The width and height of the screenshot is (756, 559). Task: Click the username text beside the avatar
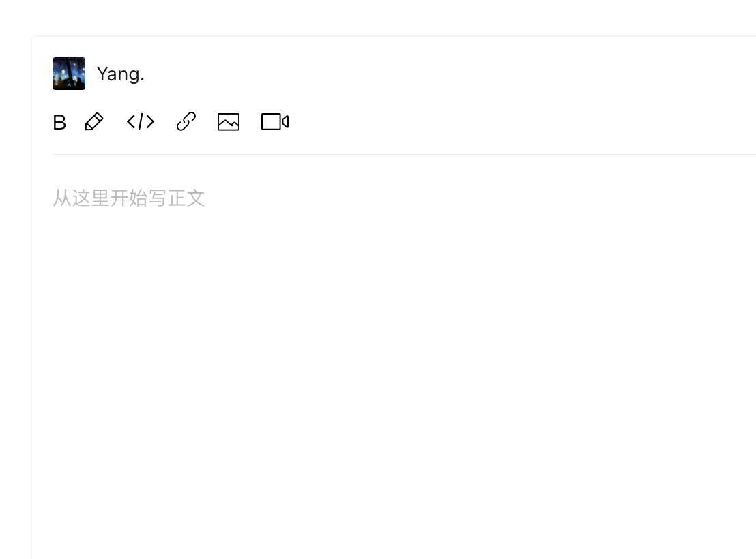[x=121, y=74]
